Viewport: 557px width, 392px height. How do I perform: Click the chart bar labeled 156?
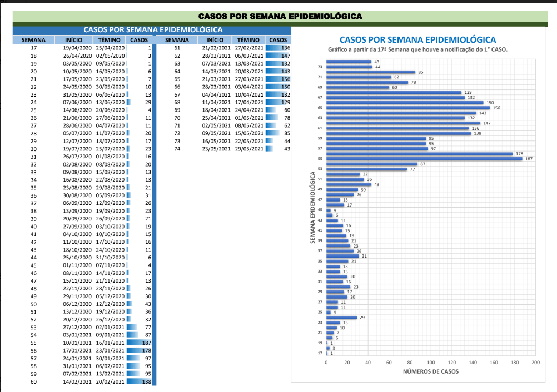pos(407,108)
